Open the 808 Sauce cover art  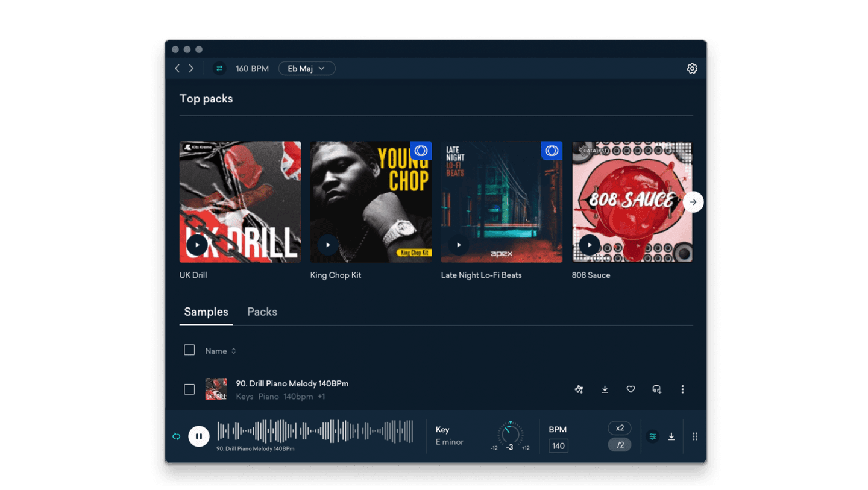click(632, 202)
